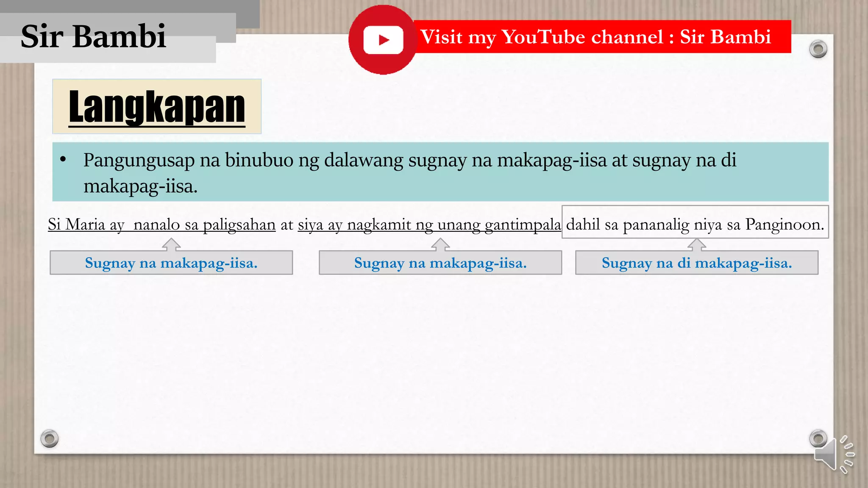Click the 'Sugnay na di makapag-iisa' label
Screen dimensions: 868x488
pyautogui.click(x=696, y=263)
